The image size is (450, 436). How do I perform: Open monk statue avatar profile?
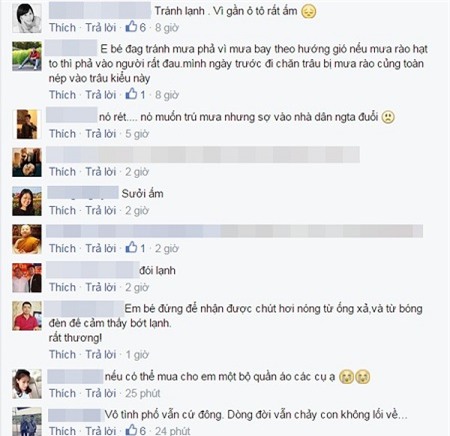pyautogui.click(x=27, y=239)
